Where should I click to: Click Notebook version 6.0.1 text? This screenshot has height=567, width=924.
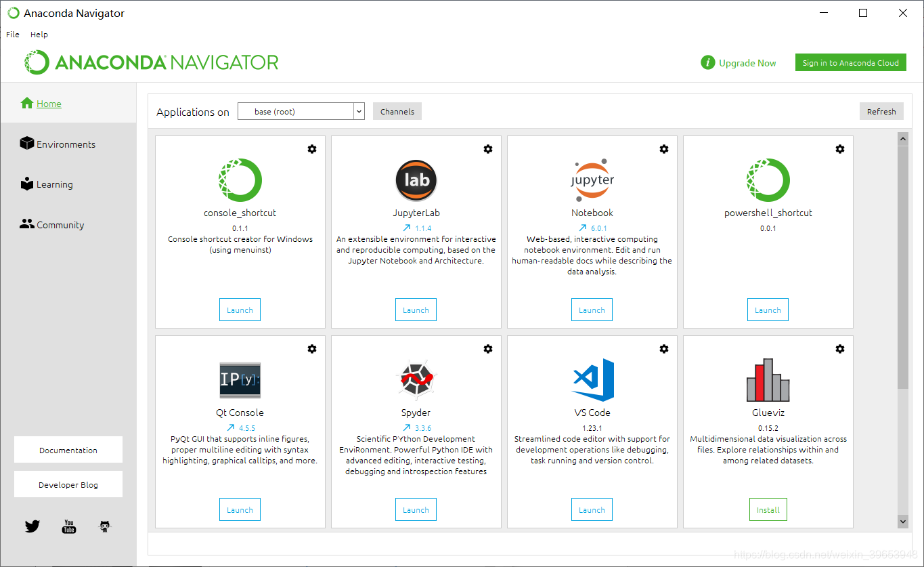click(599, 228)
